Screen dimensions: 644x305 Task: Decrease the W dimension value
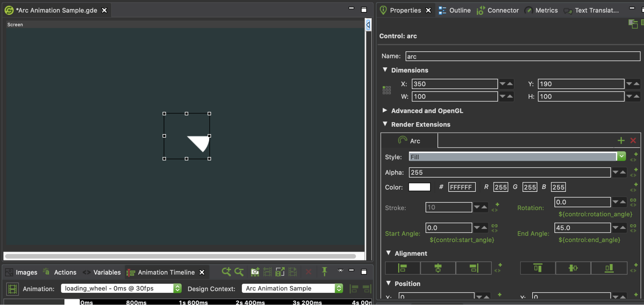[x=503, y=96]
